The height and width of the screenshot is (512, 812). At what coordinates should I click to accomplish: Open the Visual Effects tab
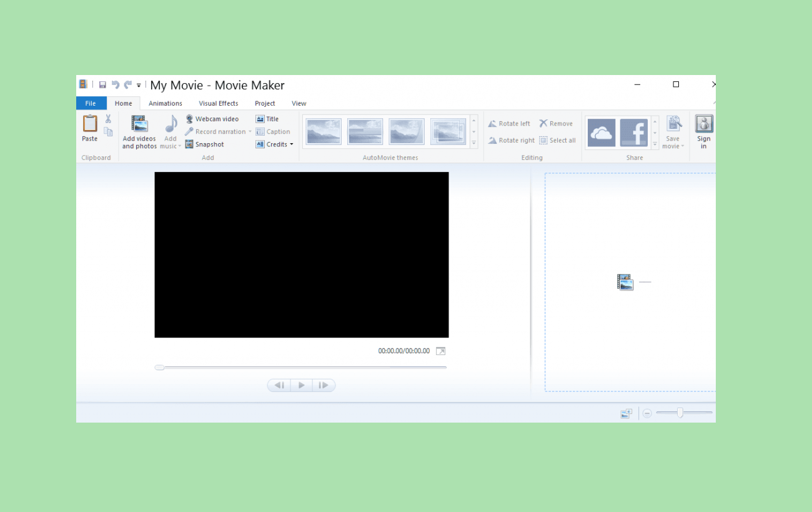pos(219,103)
